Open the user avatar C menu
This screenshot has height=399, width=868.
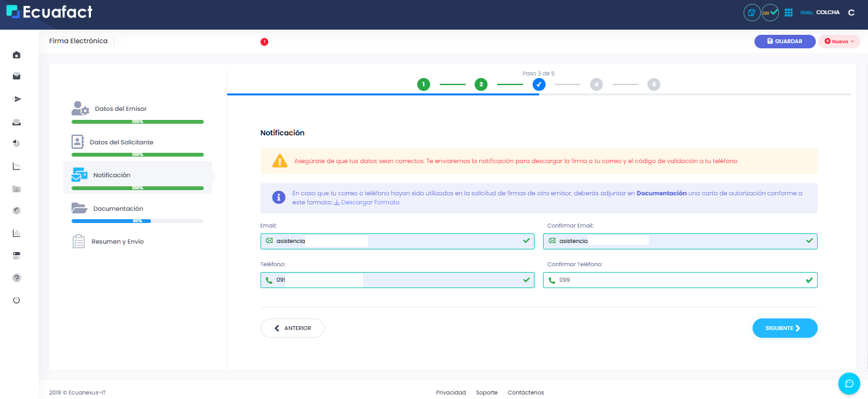point(851,13)
